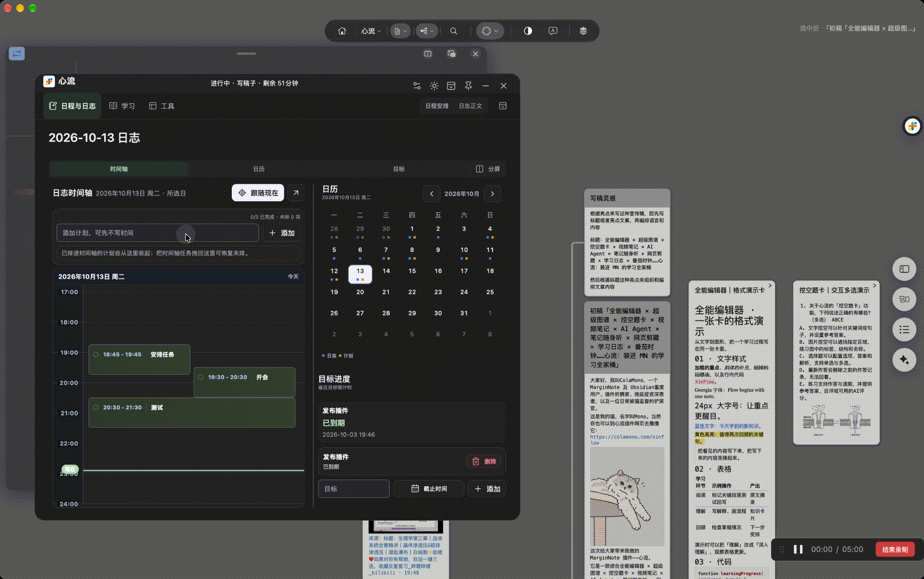Click the card layout icon on right dock
This screenshot has height=579, width=924.
click(904, 299)
